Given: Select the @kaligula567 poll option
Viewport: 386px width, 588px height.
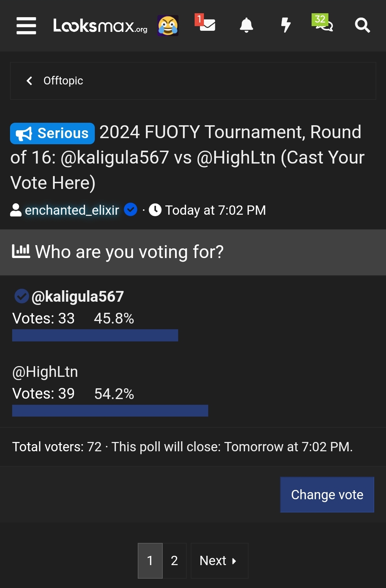Looking at the screenshot, I should (x=77, y=297).
